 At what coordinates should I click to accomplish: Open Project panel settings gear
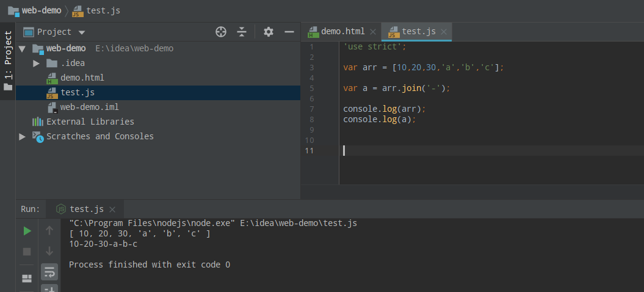coord(269,32)
